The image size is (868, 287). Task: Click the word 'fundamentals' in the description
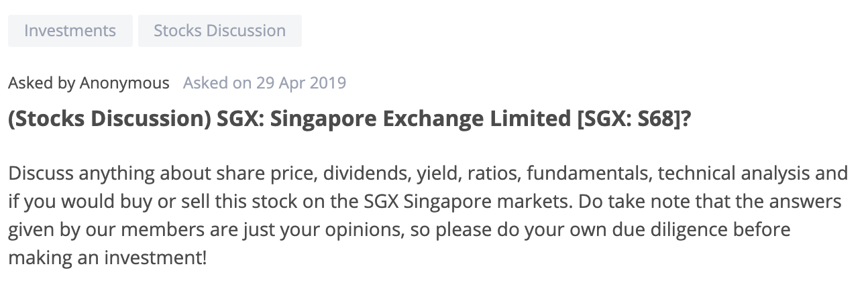coord(589,174)
